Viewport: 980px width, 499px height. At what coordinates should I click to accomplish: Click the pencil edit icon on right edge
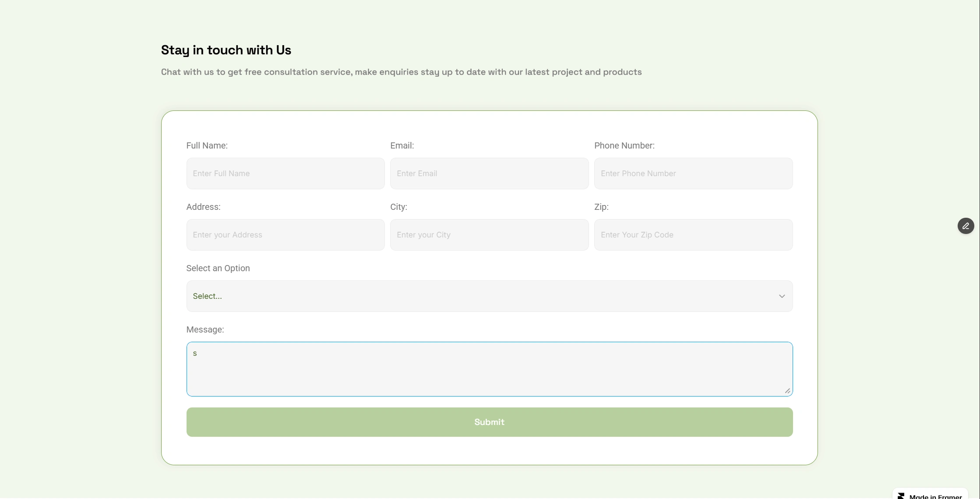point(966,226)
